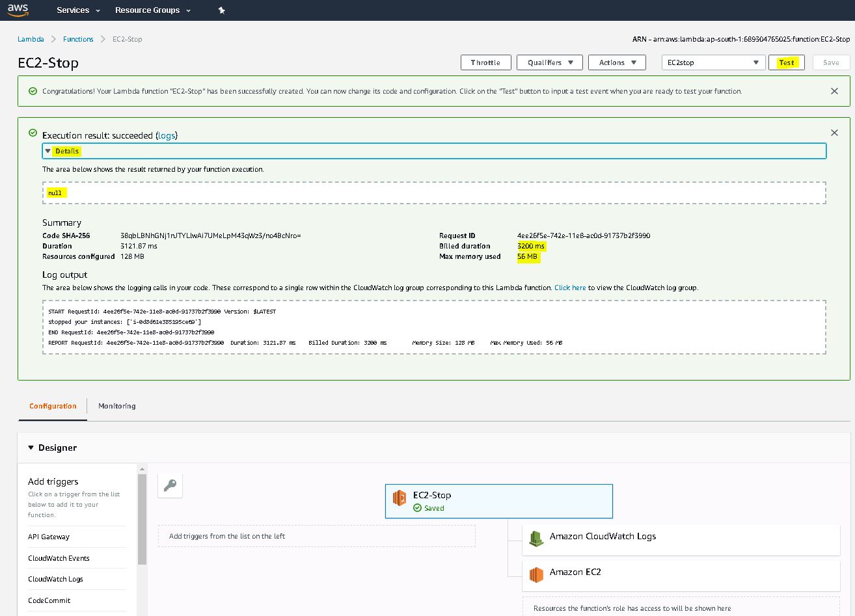The image size is (855, 616).
Task: Open the Actions dropdown menu
Action: click(x=617, y=62)
